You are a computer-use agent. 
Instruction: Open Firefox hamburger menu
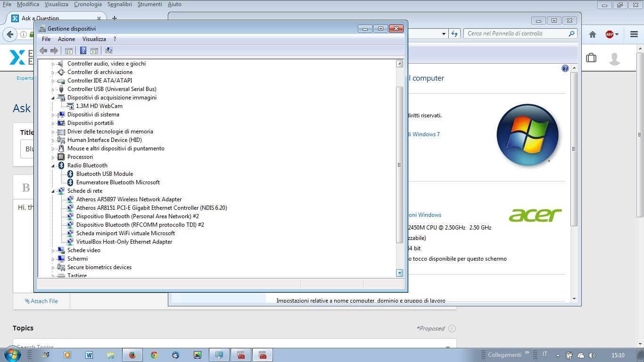pos(634,34)
